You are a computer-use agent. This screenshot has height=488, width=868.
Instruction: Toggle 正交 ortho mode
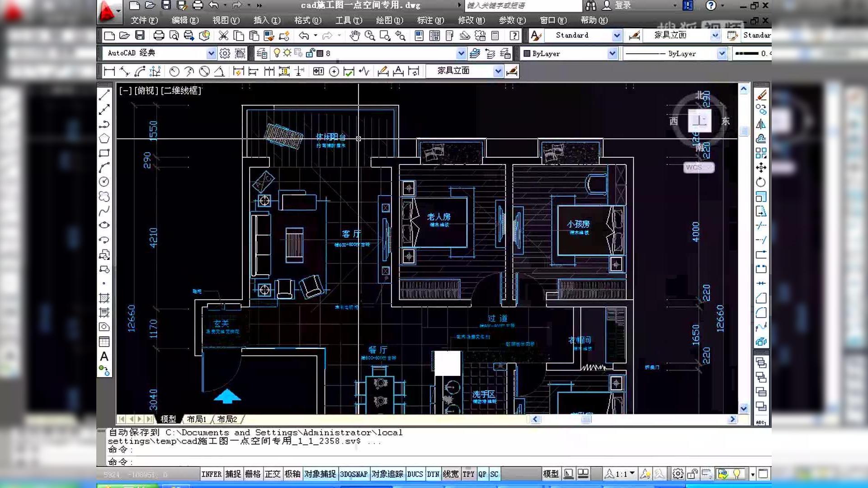[273, 474]
